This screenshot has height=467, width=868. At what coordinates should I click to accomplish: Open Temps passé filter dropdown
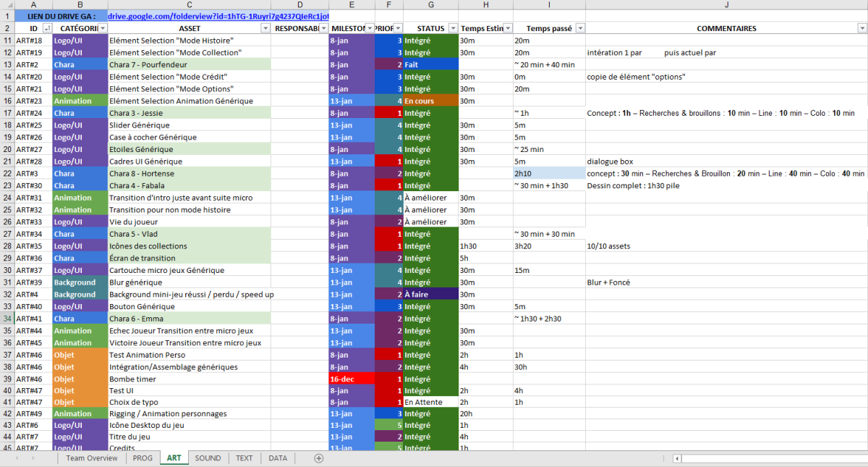pos(580,28)
